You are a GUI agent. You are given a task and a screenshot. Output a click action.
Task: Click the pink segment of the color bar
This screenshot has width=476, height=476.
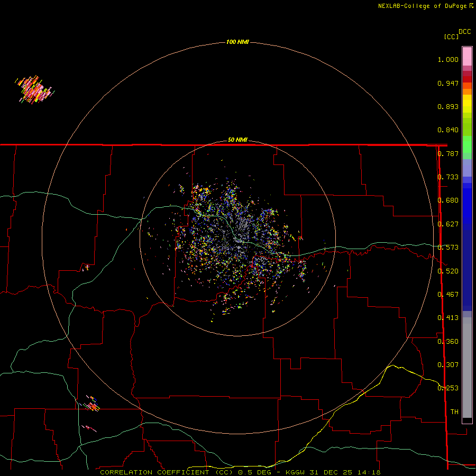click(467, 57)
